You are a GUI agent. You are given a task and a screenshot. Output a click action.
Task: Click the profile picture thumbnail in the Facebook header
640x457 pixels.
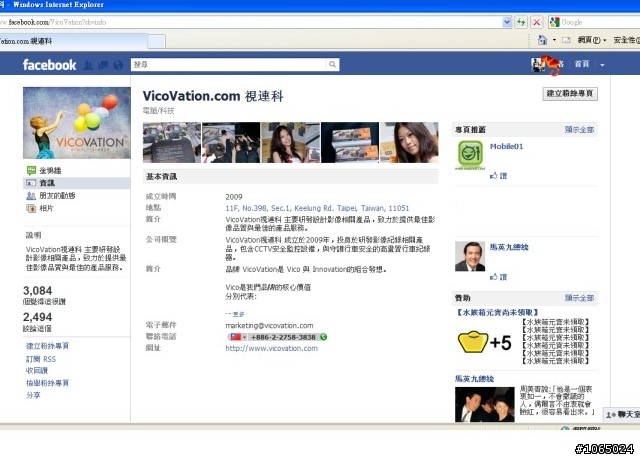[538, 64]
